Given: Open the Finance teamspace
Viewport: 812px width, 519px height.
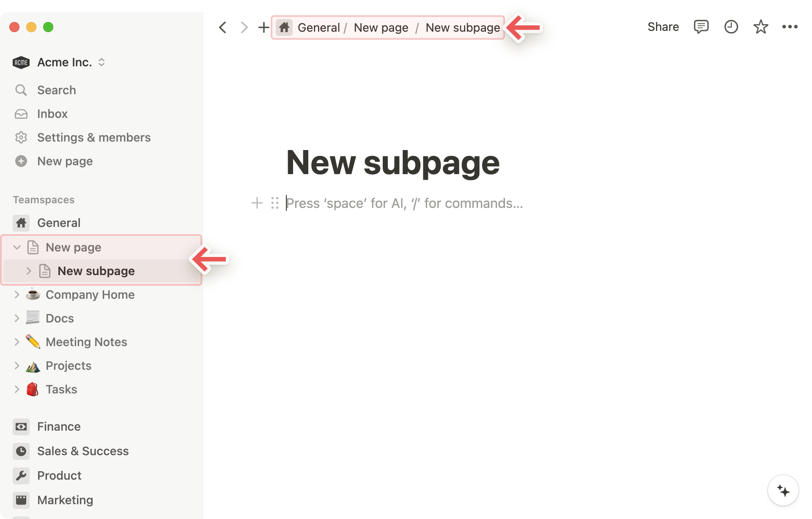Looking at the screenshot, I should [x=59, y=426].
